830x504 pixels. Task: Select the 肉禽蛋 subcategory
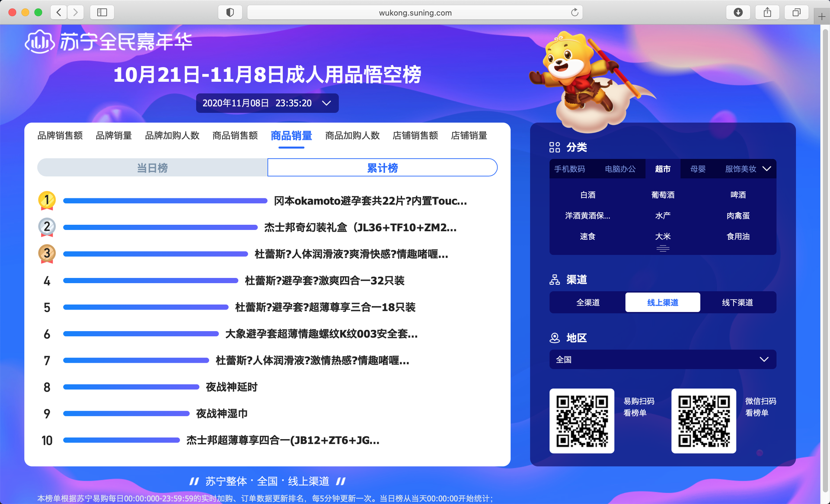click(738, 216)
